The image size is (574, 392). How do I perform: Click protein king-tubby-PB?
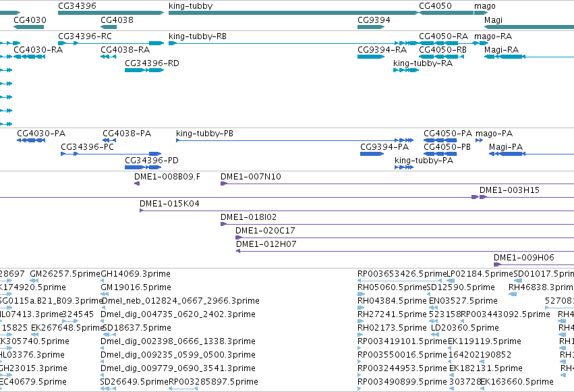[295, 140]
